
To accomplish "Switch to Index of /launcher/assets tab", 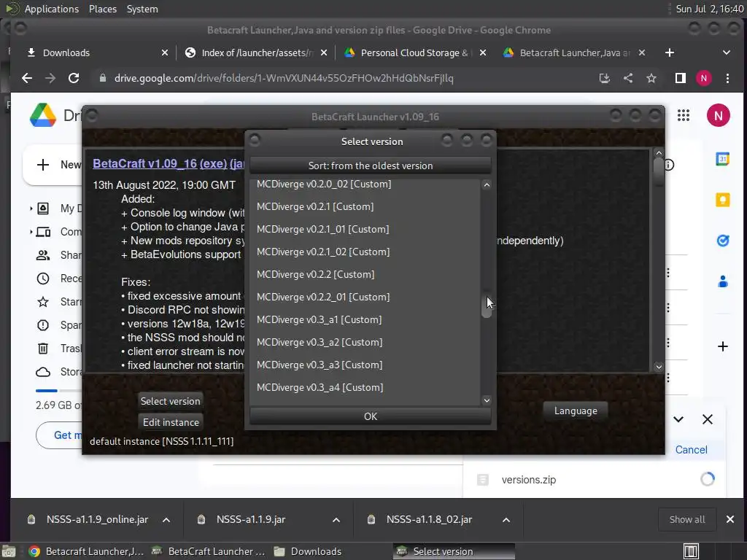I will [255, 52].
